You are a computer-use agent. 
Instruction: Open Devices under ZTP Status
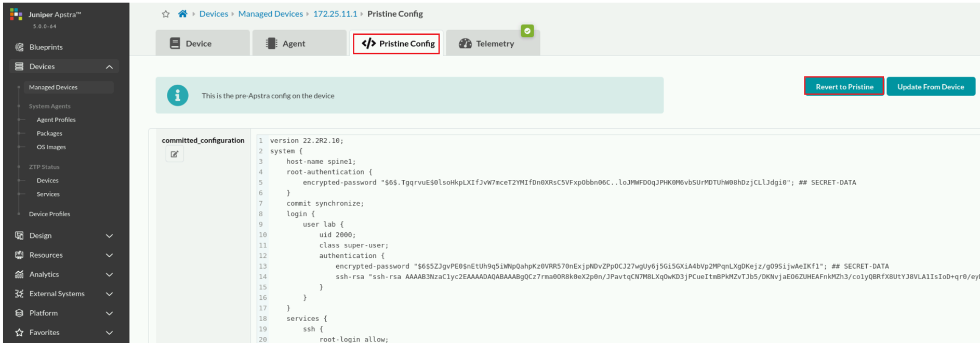tap(47, 180)
